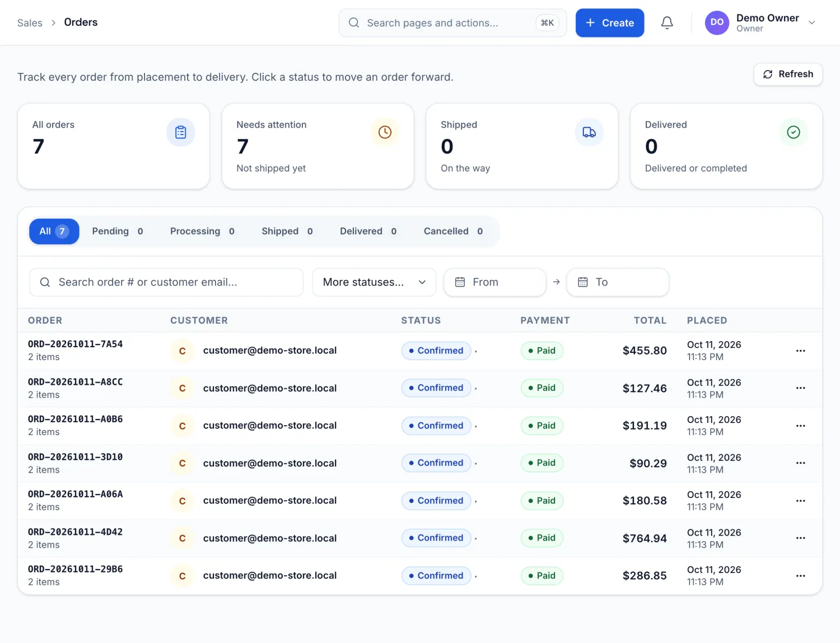Image resolution: width=840 pixels, height=643 pixels.
Task: Open the More statuses dropdown
Action: [x=374, y=282]
